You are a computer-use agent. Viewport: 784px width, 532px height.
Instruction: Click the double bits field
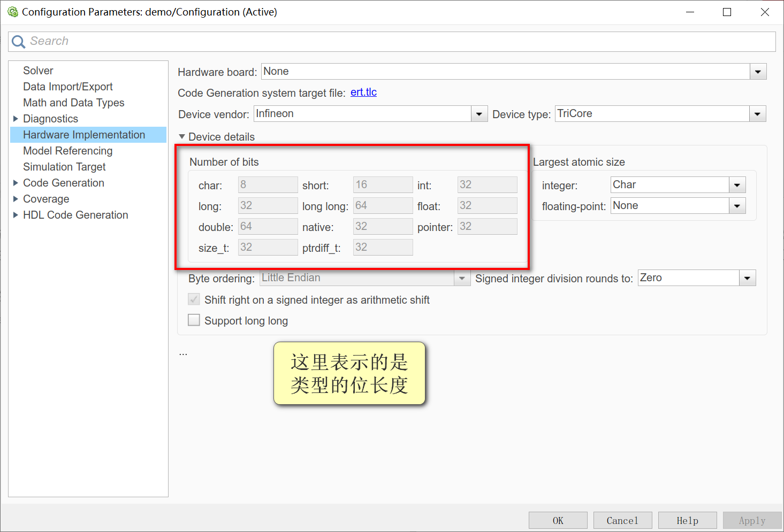268,226
